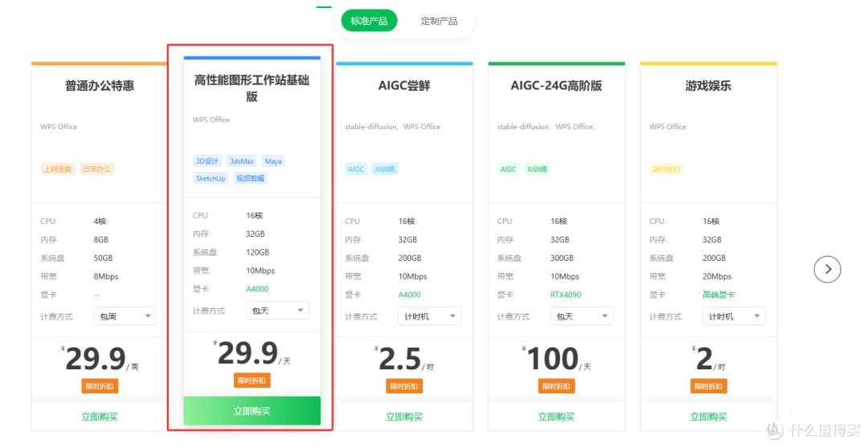Viewport: 868px width, 448px height.
Task: Click AIGC tag in AIGC-24G高阶版 card
Action: pos(508,169)
